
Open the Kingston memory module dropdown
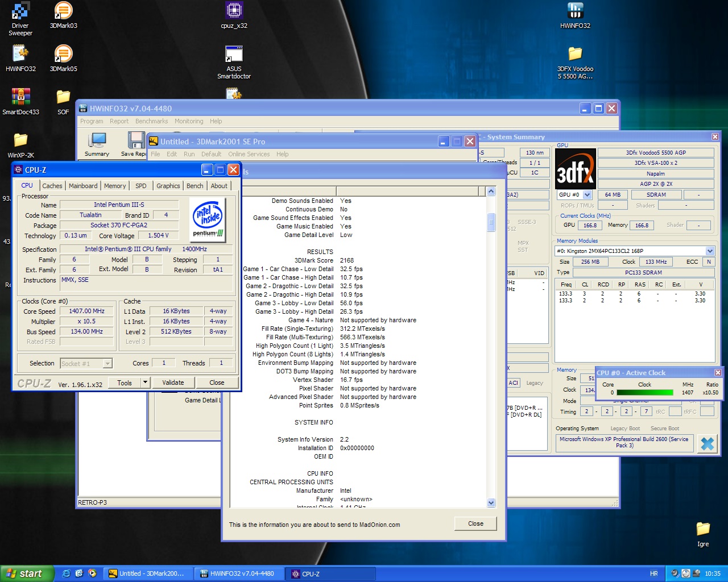[x=710, y=251]
